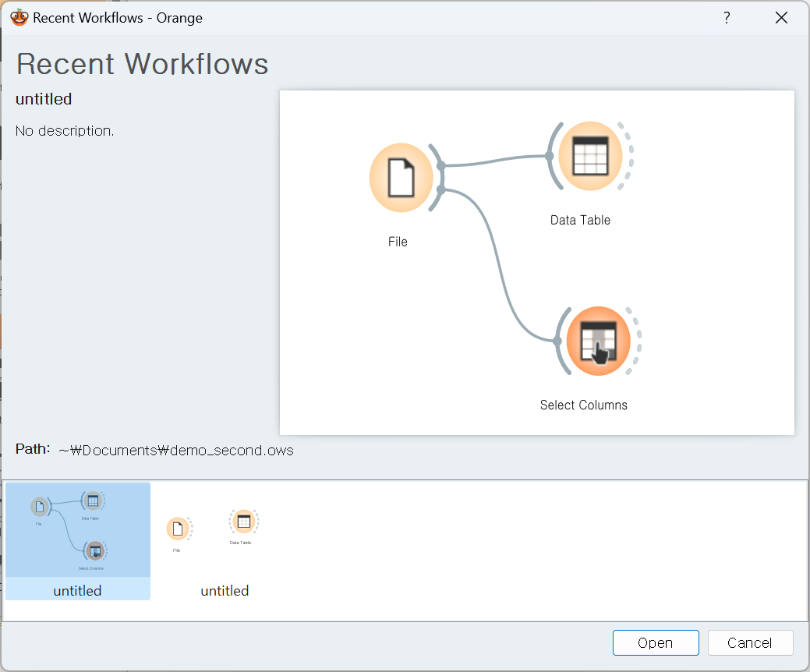Image resolution: width=810 pixels, height=672 pixels.
Task: Click the 'untitled' title above the description
Action: point(44,99)
